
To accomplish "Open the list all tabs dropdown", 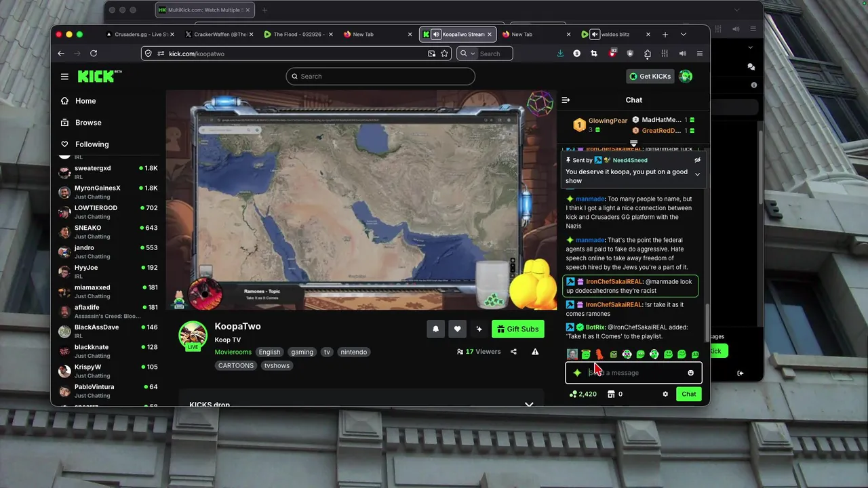I will click(684, 35).
